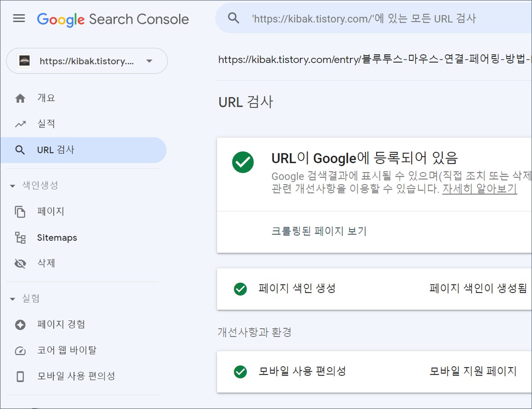
Task: Collapse the 실험 section
Action: point(24,299)
